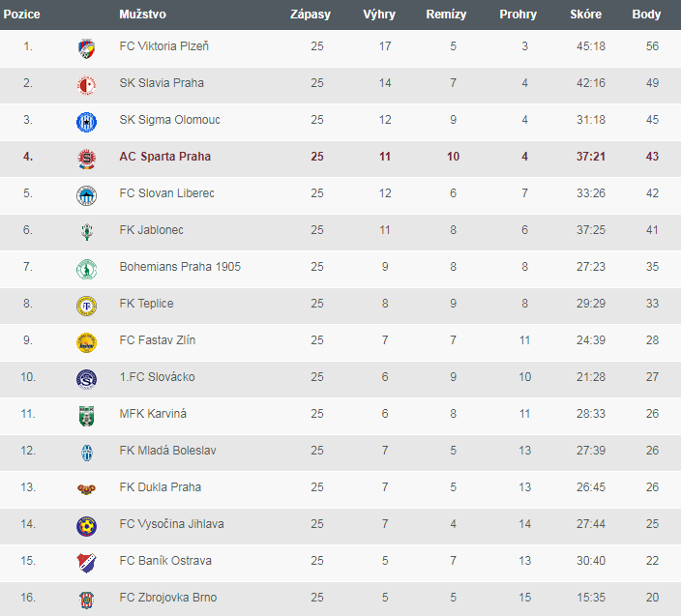
Task: Click the SK Slavia Praha logo
Action: point(86,85)
